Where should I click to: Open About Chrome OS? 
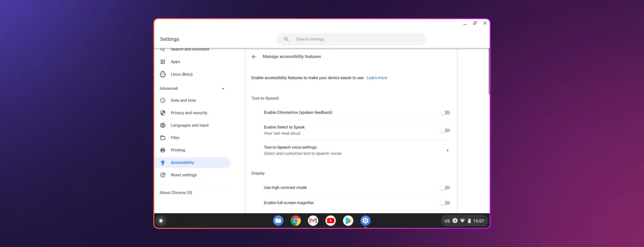(176, 193)
